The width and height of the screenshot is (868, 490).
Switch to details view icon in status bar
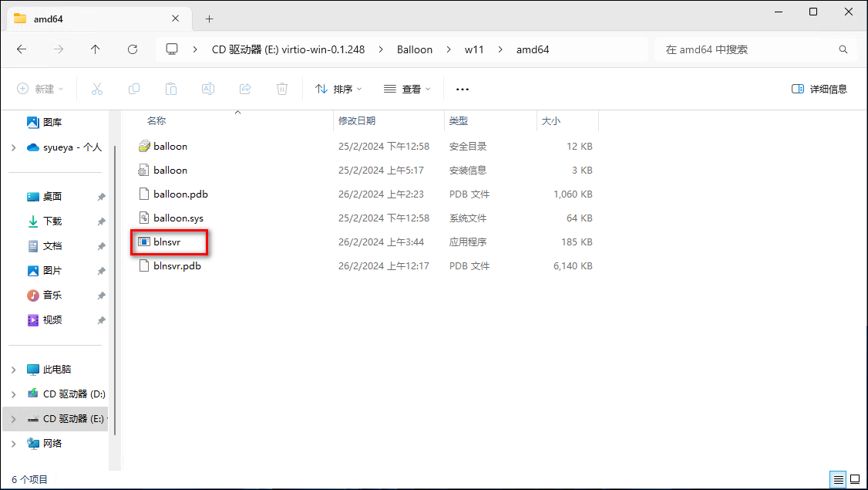pos(838,479)
